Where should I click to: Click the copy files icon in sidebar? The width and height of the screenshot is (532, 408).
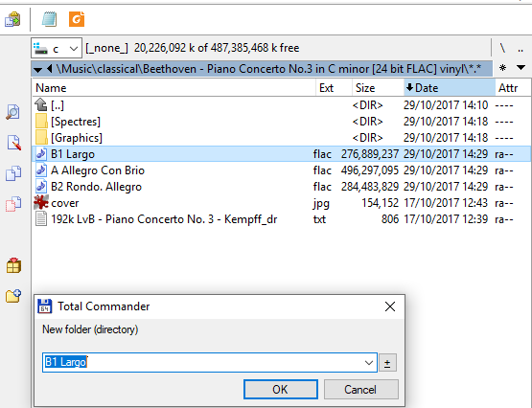(x=13, y=172)
